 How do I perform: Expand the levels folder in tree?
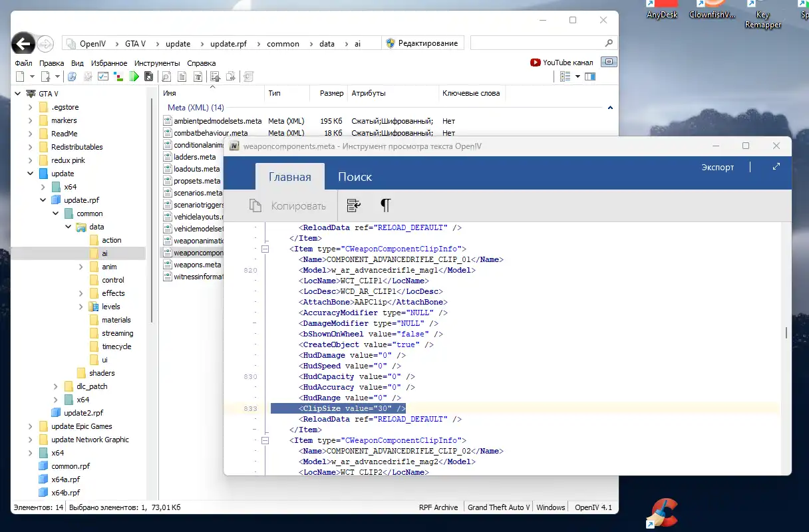click(81, 307)
